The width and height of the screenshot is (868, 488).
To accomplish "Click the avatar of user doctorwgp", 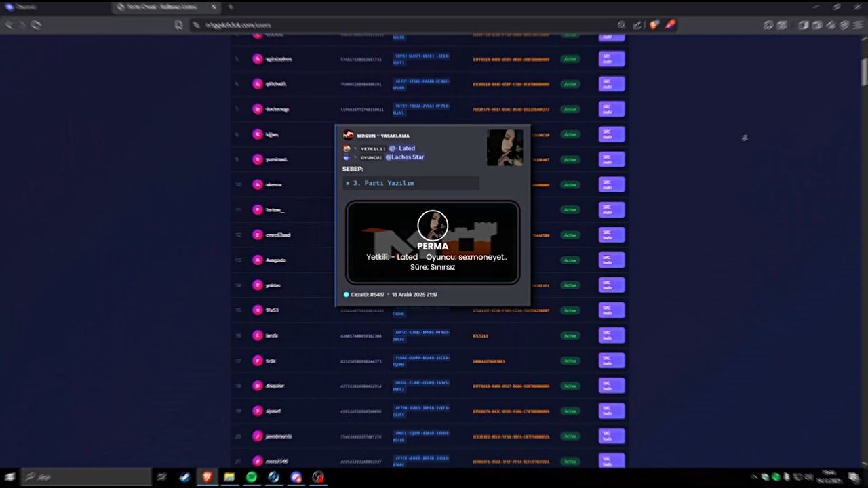I will point(257,109).
